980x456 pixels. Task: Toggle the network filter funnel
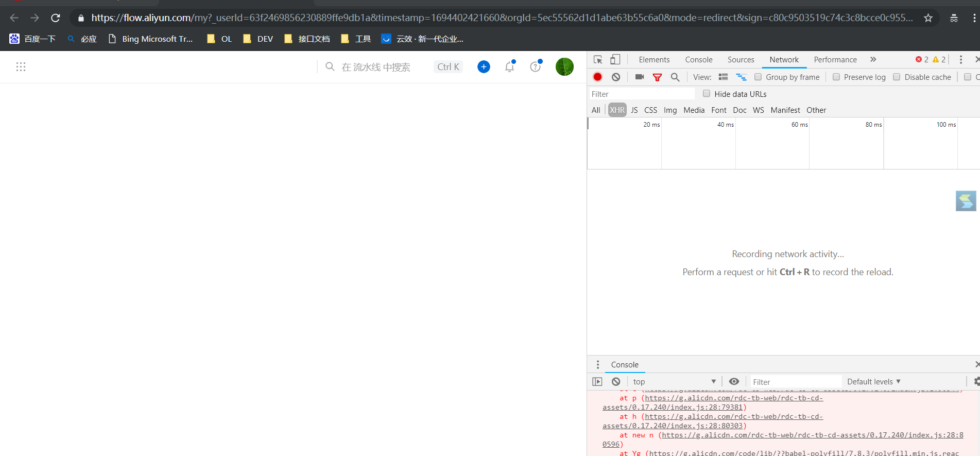pos(657,77)
